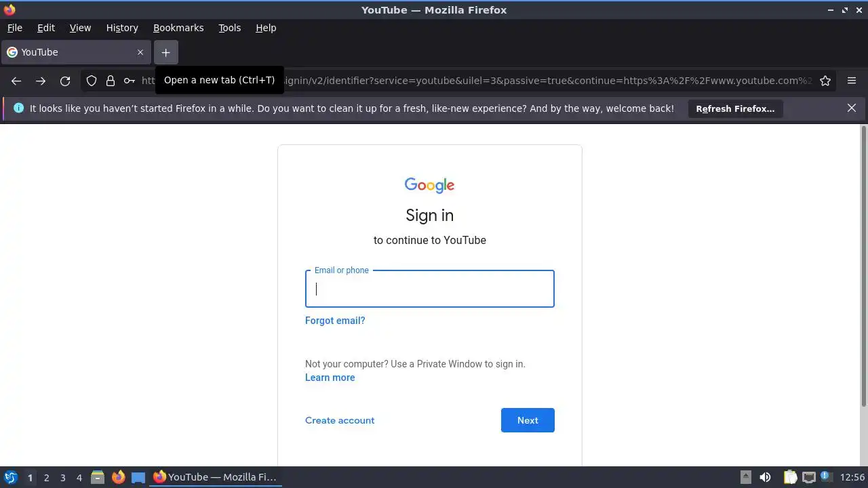The width and height of the screenshot is (868, 488).
Task: Click YouTube Firefox window in taskbar
Action: [216, 477]
